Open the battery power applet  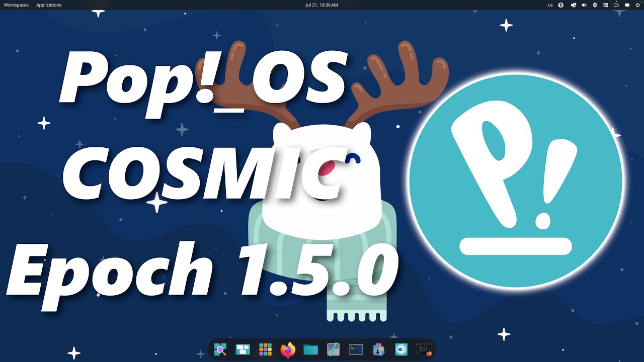click(616, 5)
